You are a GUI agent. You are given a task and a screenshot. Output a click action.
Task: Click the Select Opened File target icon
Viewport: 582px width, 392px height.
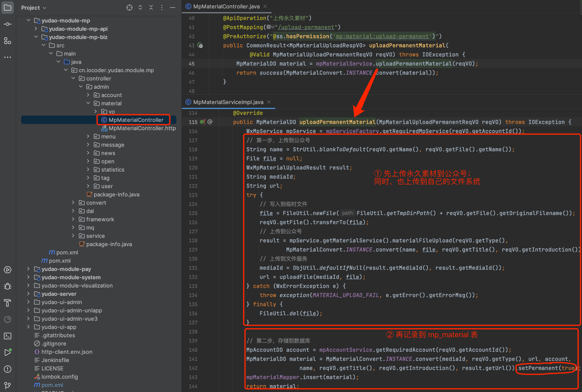coord(129,7)
